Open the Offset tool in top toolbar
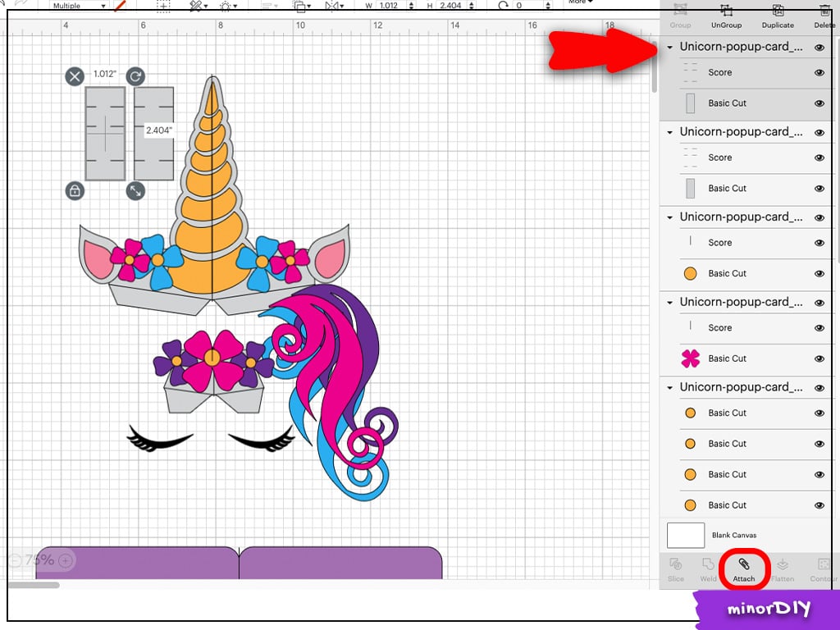 click(228, 6)
